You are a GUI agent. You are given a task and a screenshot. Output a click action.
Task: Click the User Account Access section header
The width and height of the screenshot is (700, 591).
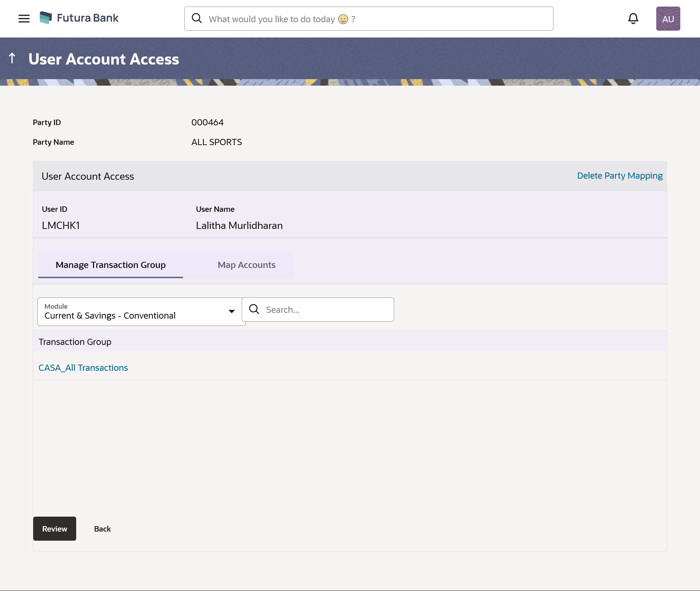click(x=88, y=176)
